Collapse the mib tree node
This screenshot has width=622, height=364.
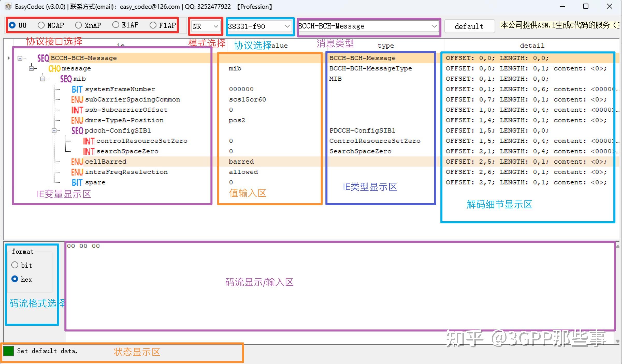tap(42, 78)
